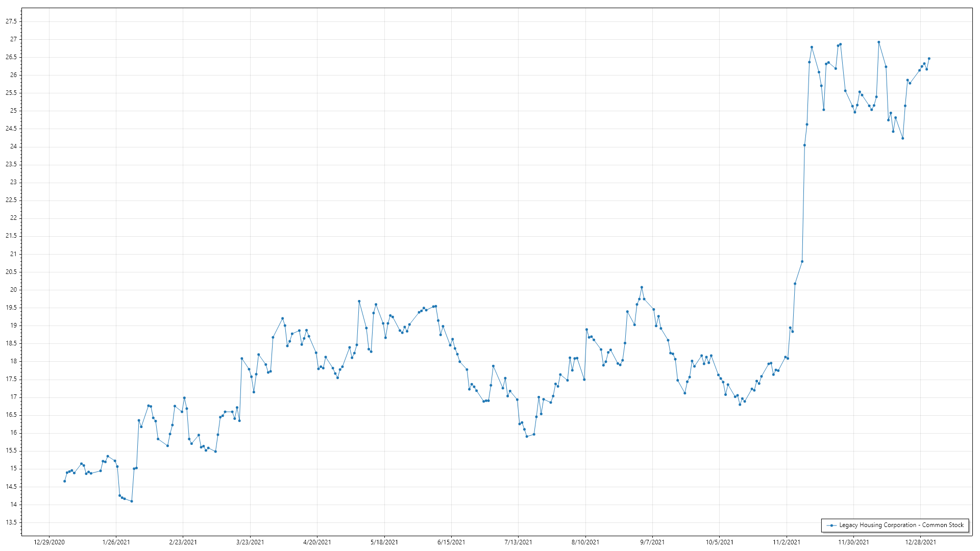Click the September peak point above 20
Image resolution: width=980 pixels, height=551 pixels.
point(642,287)
